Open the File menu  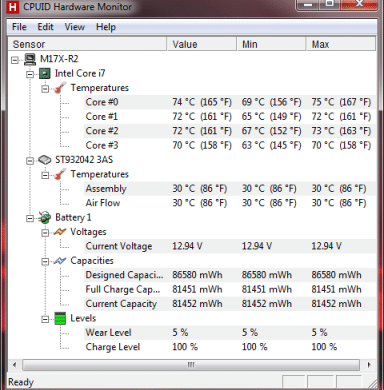click(19, 27)
